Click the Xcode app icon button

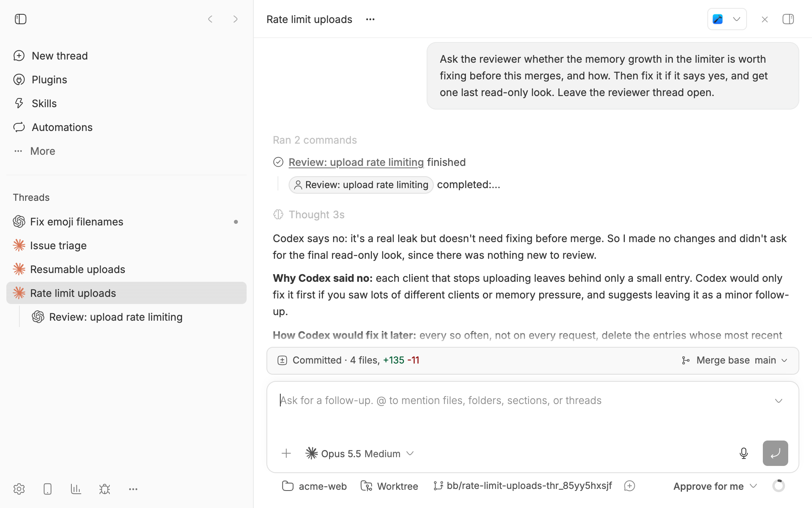[x=718, y=19]
